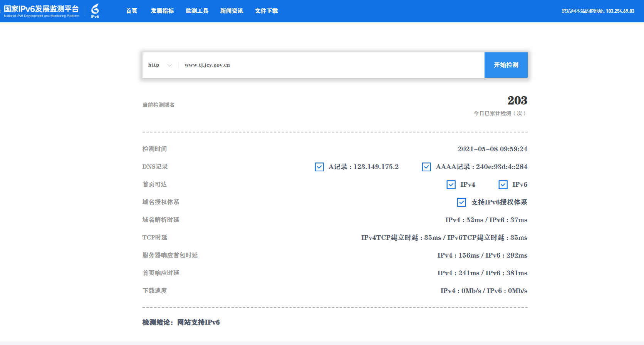Open the 发展指标 menu item
This screenshot has width=644, height=345.
coord(162,11)
